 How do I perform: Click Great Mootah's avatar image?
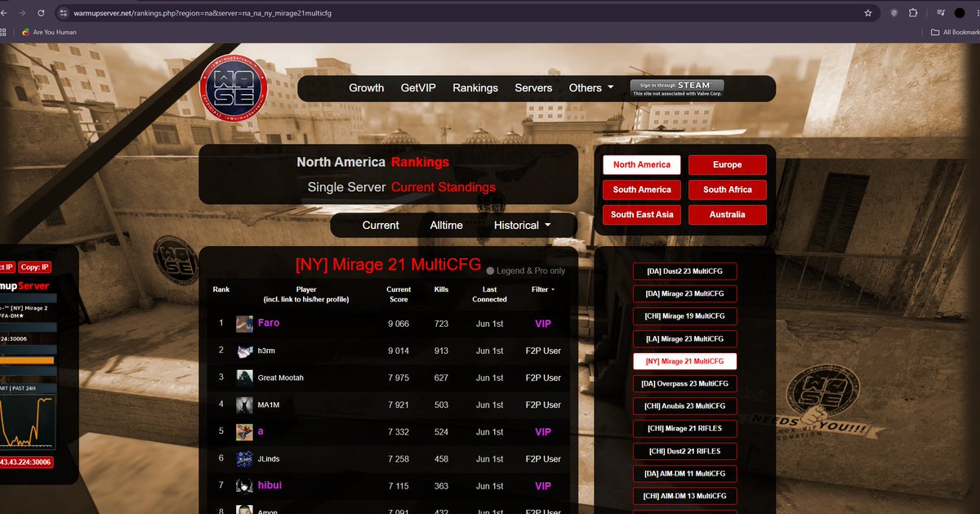pos(244,378)
